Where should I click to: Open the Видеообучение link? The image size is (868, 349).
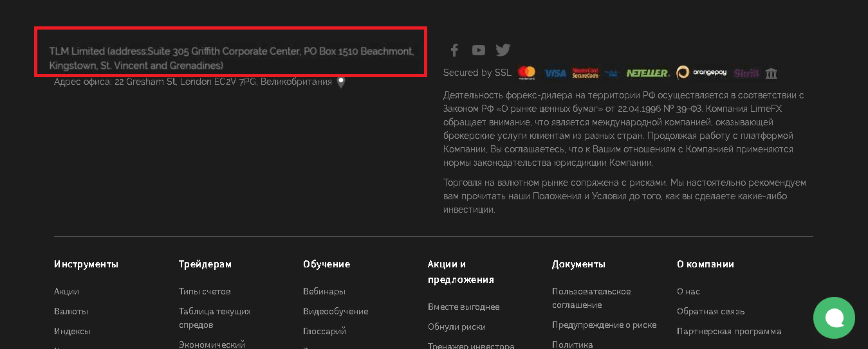click(336, 311)
